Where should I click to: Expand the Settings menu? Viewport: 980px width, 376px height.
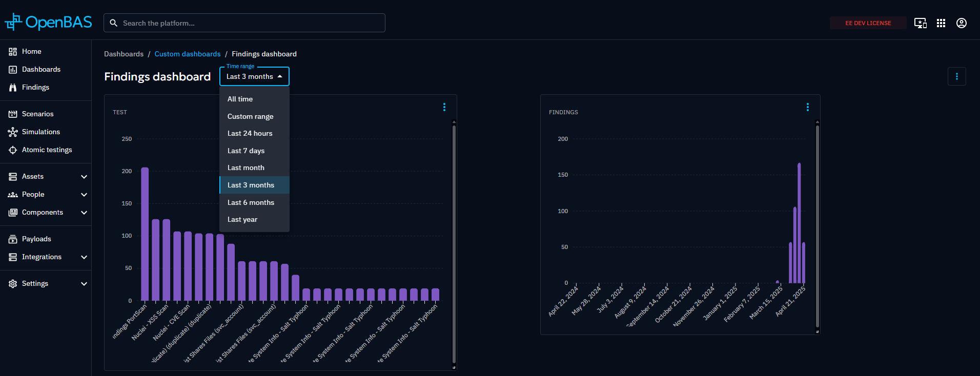point(84,284)
